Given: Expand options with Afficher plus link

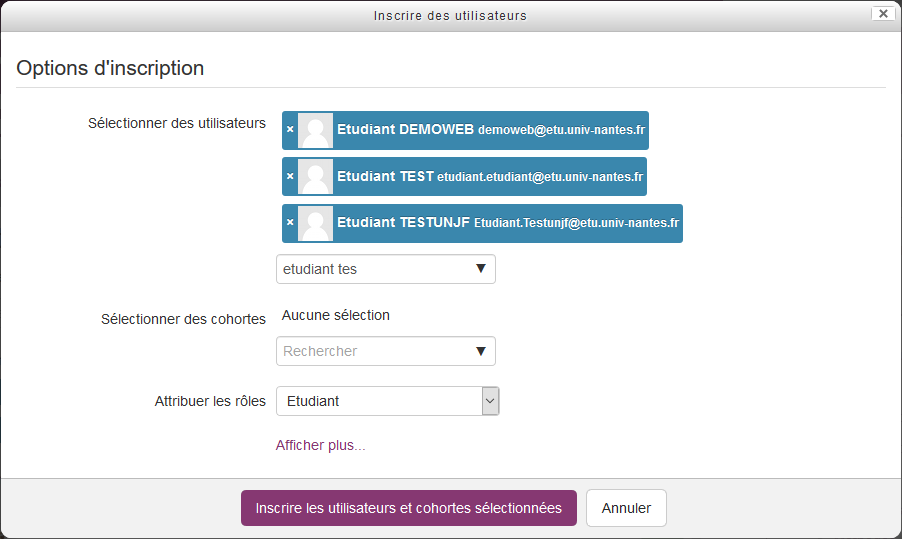Looking at the screenshot, I should pos(320,445).
